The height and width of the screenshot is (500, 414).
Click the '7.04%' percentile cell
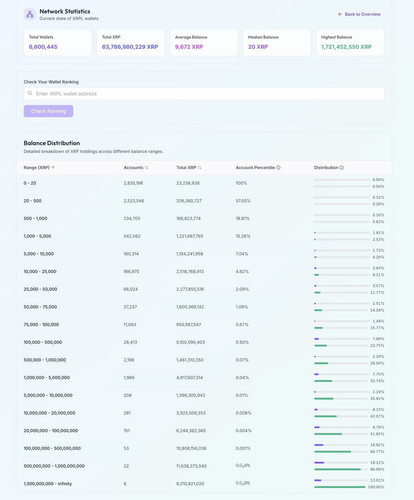(x=242, y=254)
